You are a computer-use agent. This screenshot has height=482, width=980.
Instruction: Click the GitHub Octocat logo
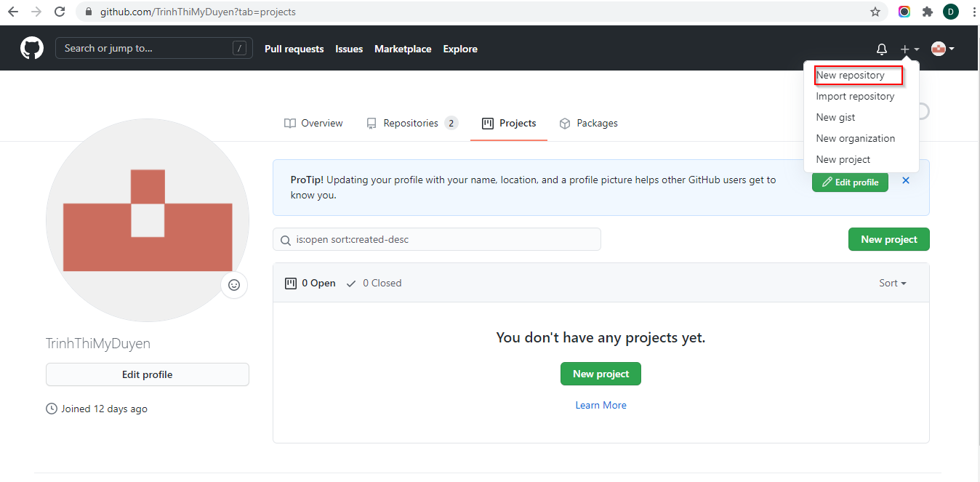click(x=32, y=49)
